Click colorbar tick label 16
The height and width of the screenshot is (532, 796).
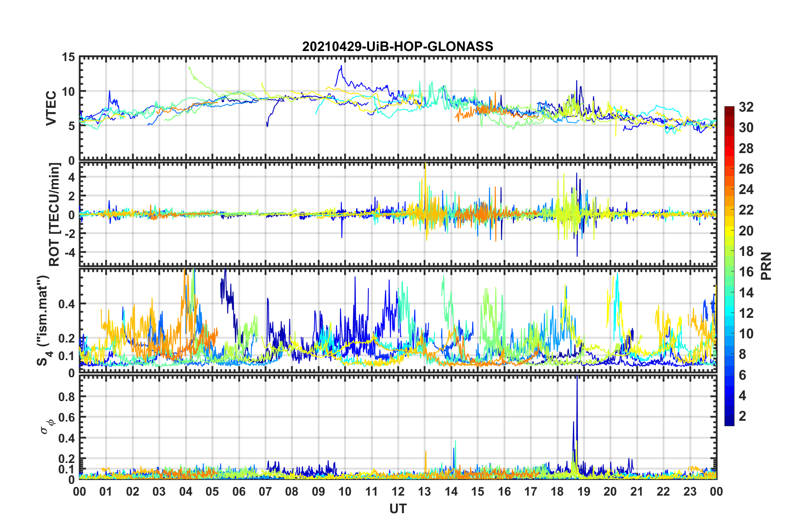pyautogui.click(x=746, y=272)
